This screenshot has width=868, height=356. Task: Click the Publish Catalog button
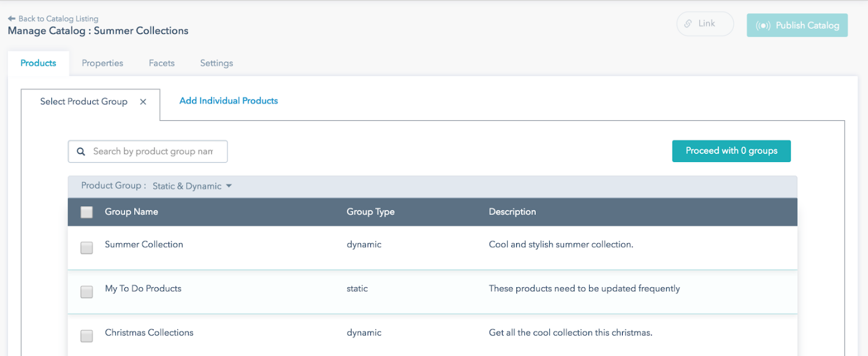(x=797, y=25)
